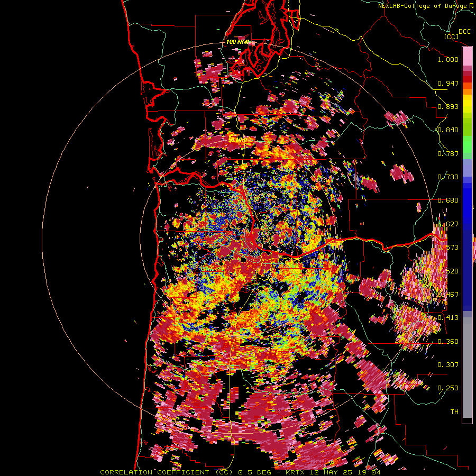Click the DCC label above the color scale
Viewport: 476px width, 476px height.
[x=464, y=32]
